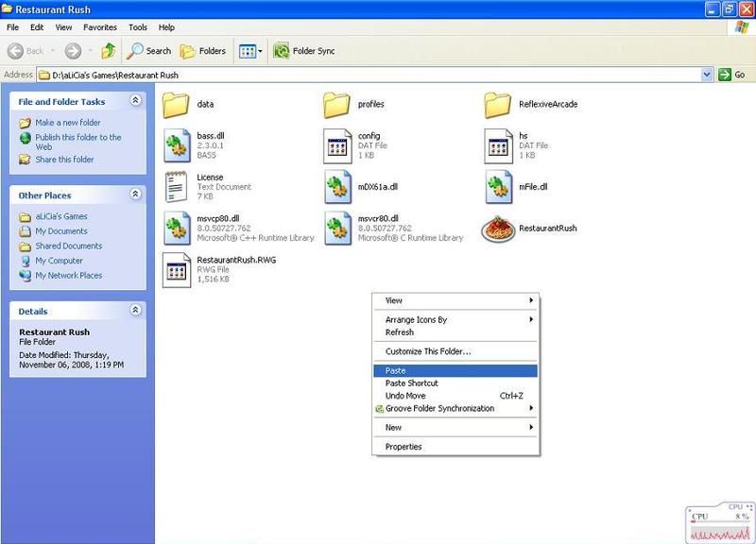Image resolution: width=756 pixels, height=544 pixels.
Task: Open the data folder
Action: [178, 104]
